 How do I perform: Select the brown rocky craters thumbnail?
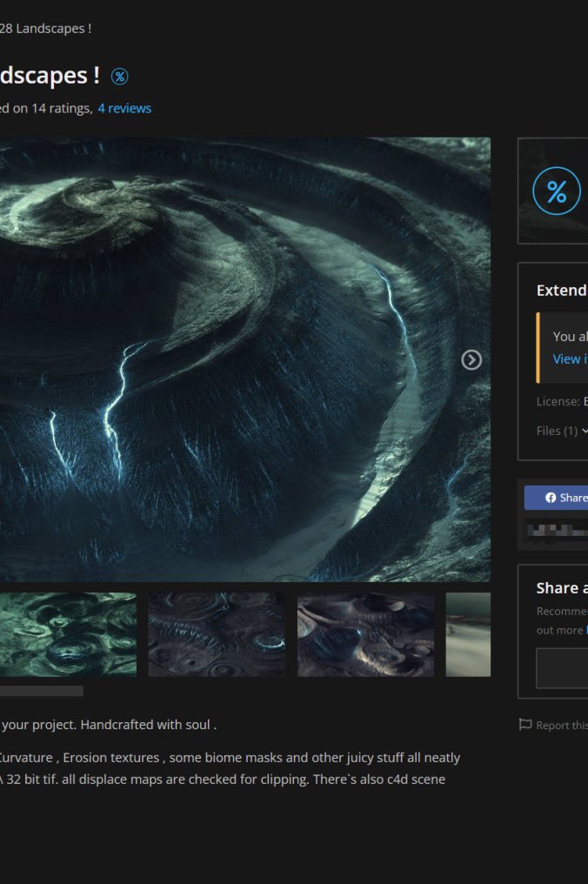point(365,634)
